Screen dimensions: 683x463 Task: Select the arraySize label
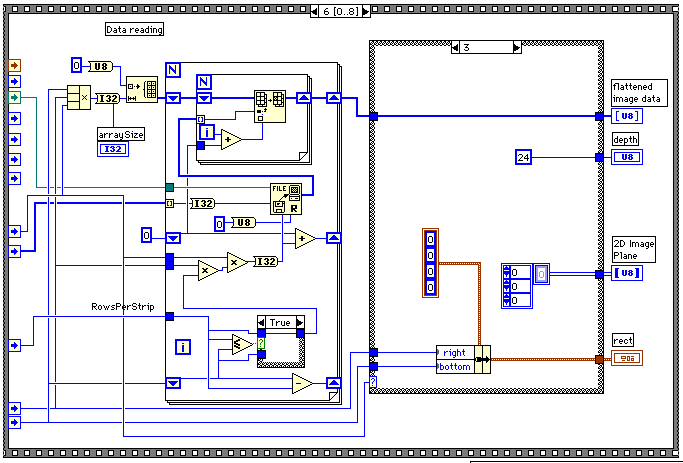[x=121, y=135]
